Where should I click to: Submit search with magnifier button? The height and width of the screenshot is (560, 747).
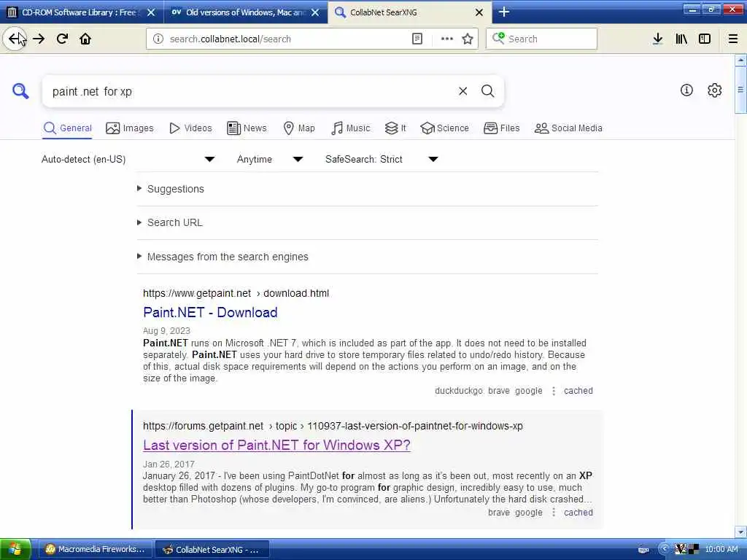(487, 91)
